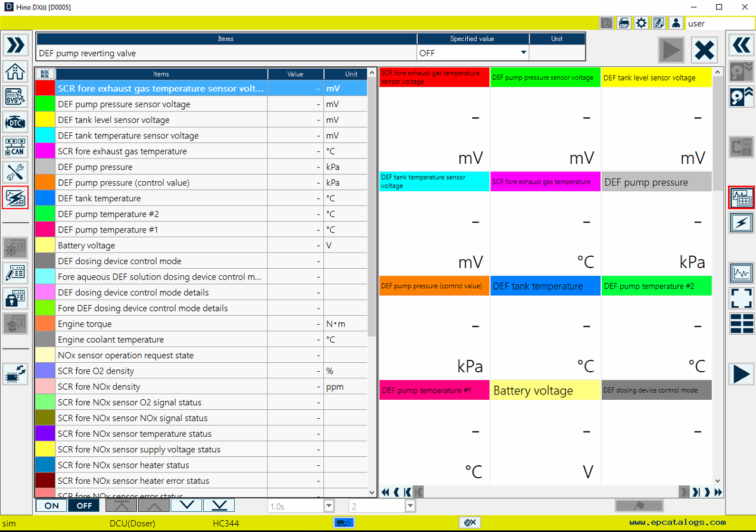The image size is (756, 532).
Task: Open the settings gear icon
Action: coord(641,23)
